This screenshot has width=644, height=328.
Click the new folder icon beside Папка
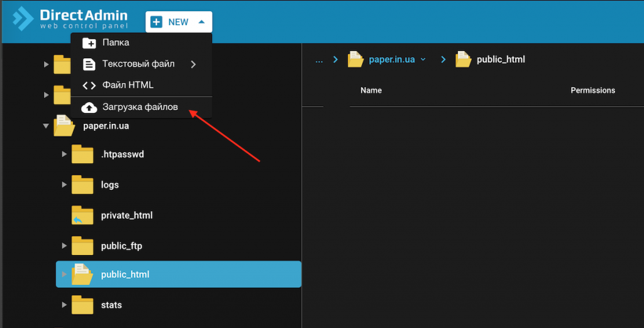point(89,43)
